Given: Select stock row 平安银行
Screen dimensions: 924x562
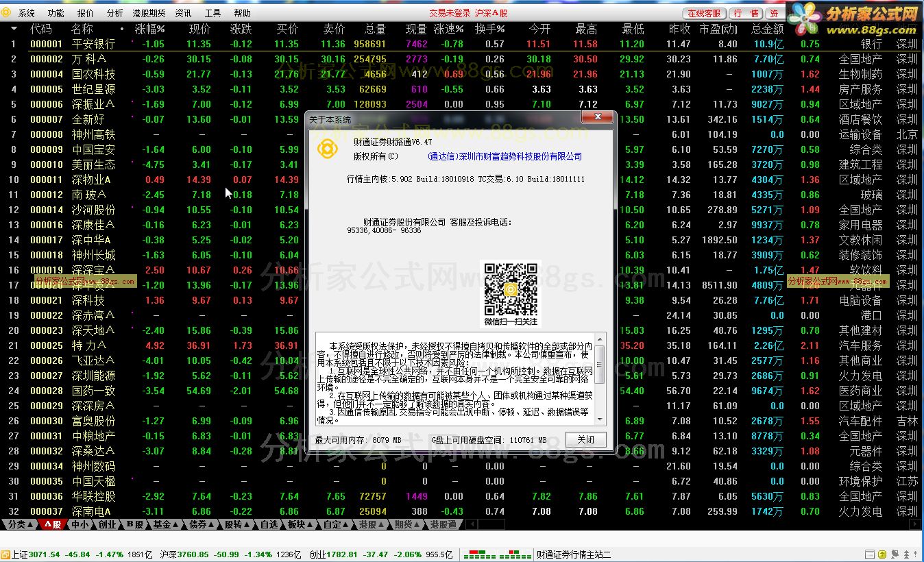Looking at the screenshot, I should click(x=462, y=44).
